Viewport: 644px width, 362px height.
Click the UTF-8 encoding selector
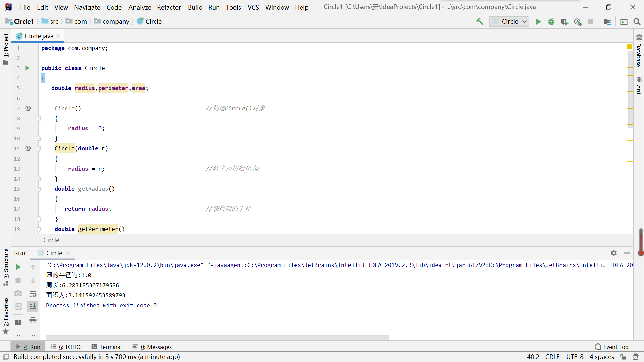(575, 357)
